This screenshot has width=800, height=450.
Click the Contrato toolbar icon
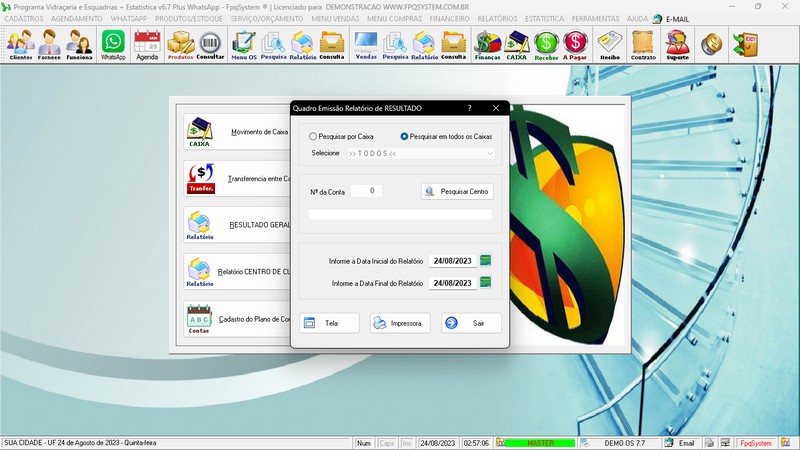[x=643, y=44]
